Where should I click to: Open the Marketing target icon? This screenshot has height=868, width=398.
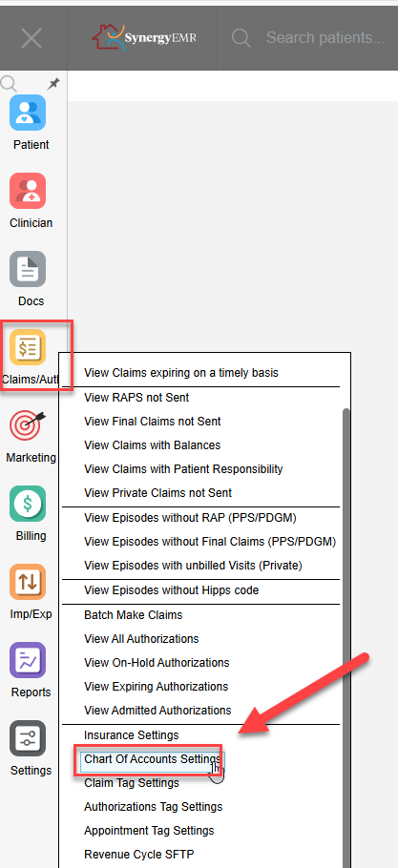coord(28,425)
